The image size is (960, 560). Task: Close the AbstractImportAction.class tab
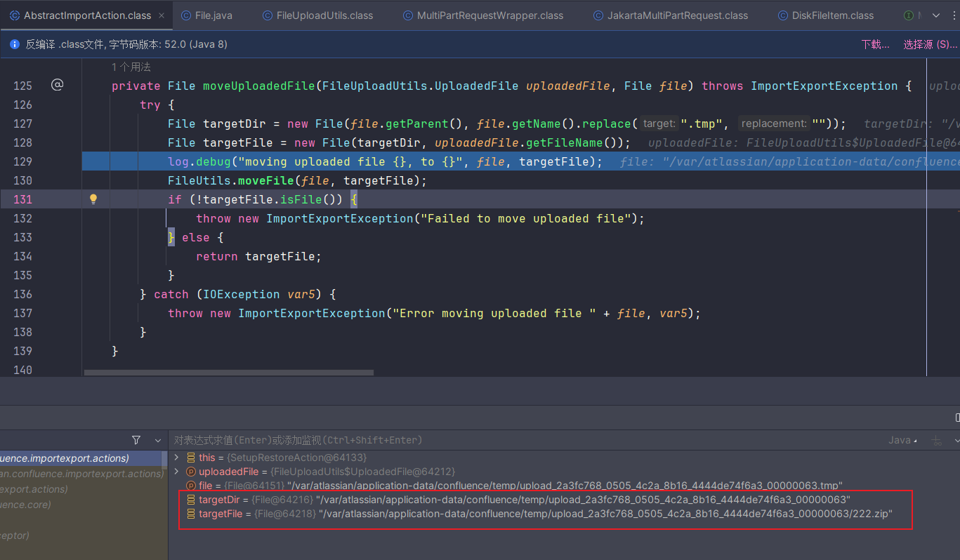[162, 15]
